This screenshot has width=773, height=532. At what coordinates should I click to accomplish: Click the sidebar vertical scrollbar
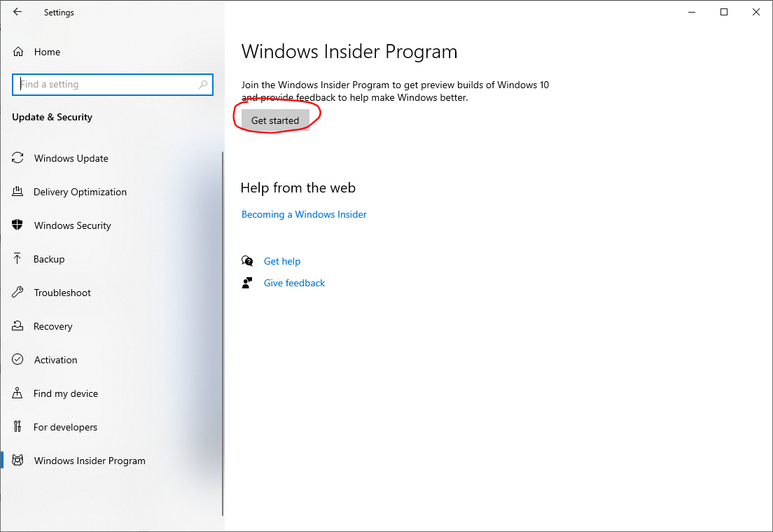coord(223,333)
